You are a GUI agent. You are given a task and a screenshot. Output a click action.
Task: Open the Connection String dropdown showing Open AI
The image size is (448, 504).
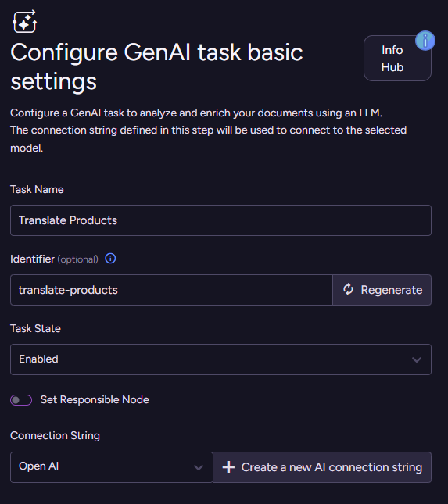[x=112, y=467]
